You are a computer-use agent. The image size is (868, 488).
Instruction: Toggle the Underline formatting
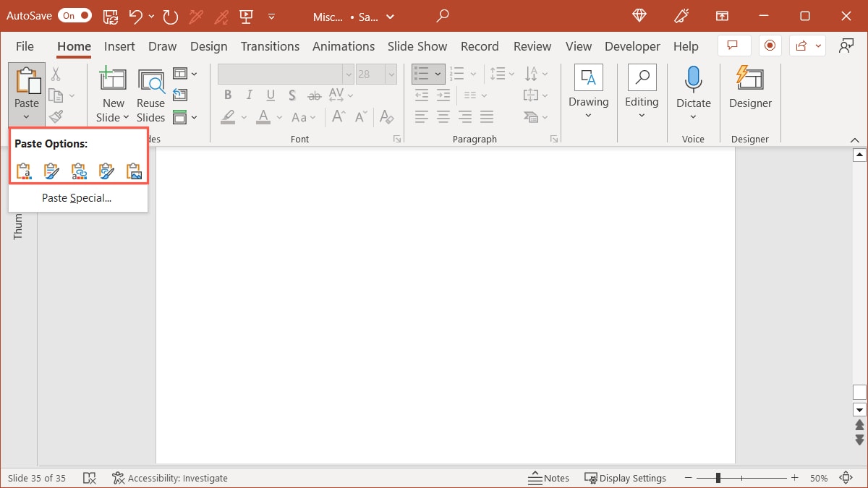[269, 95]
